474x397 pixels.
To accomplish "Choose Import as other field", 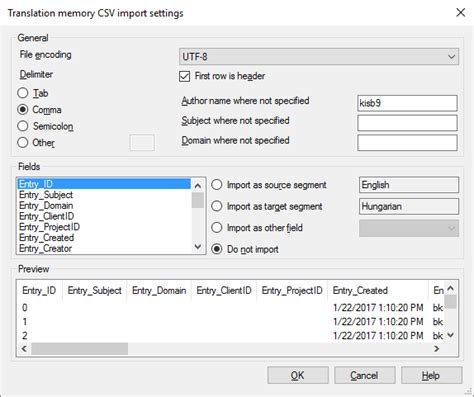I will click(217, 228).
